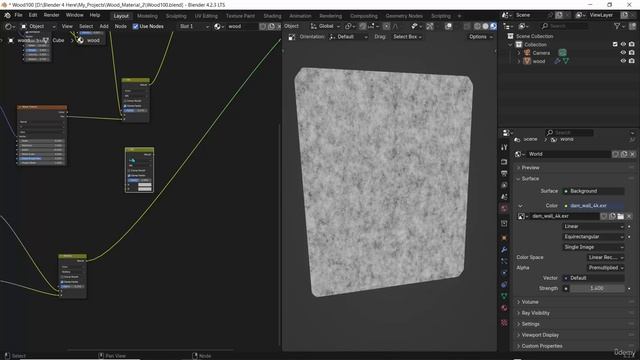640x360 pixels.
Task: Open the Blender logo menu
Action: (x=7, y=15)
